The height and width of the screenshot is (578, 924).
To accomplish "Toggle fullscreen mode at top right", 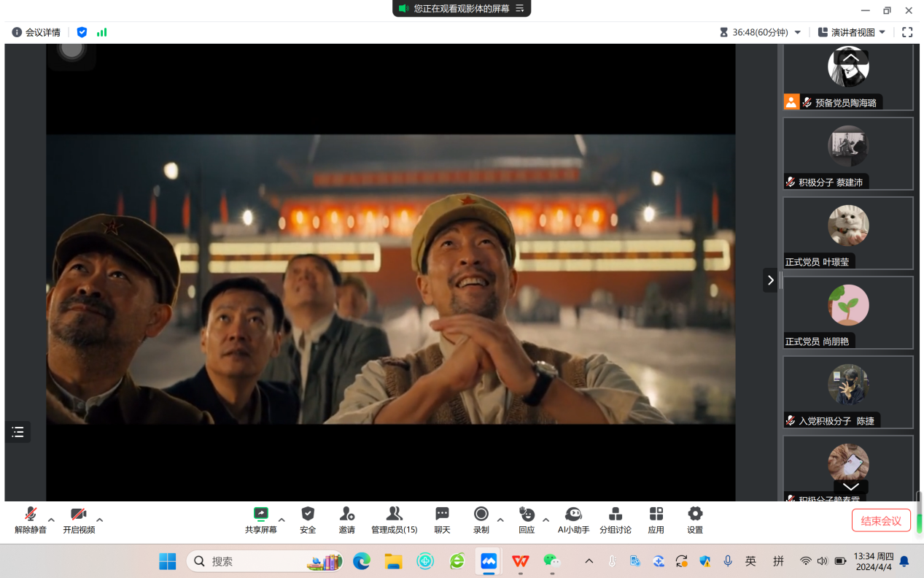I will click(x=906, y=32).
